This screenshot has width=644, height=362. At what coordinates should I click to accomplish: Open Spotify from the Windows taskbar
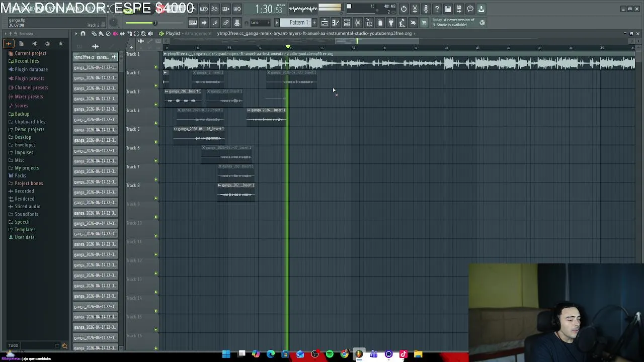pos(330,354)
